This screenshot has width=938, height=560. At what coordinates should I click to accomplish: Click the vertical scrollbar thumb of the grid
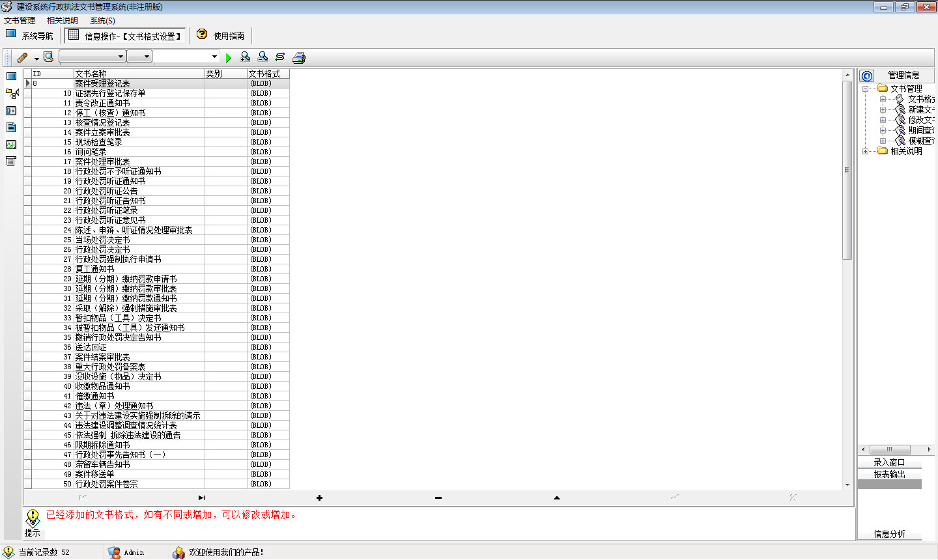[x=847, y=169]
